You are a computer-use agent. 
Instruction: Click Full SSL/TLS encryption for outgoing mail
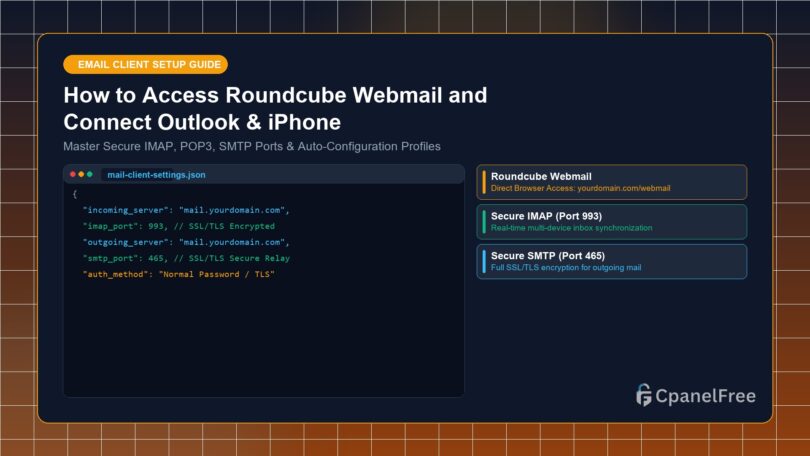pos(566,268)
